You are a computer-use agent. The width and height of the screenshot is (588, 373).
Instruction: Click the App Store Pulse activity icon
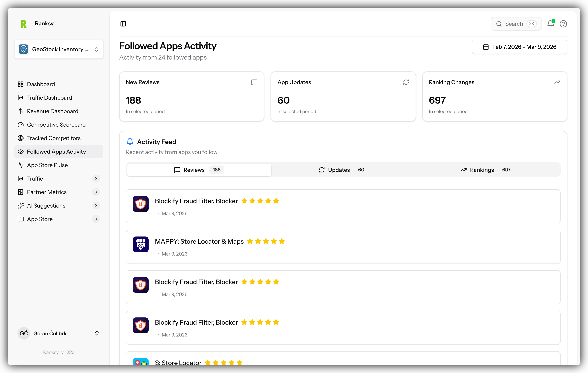click(20, 165)
